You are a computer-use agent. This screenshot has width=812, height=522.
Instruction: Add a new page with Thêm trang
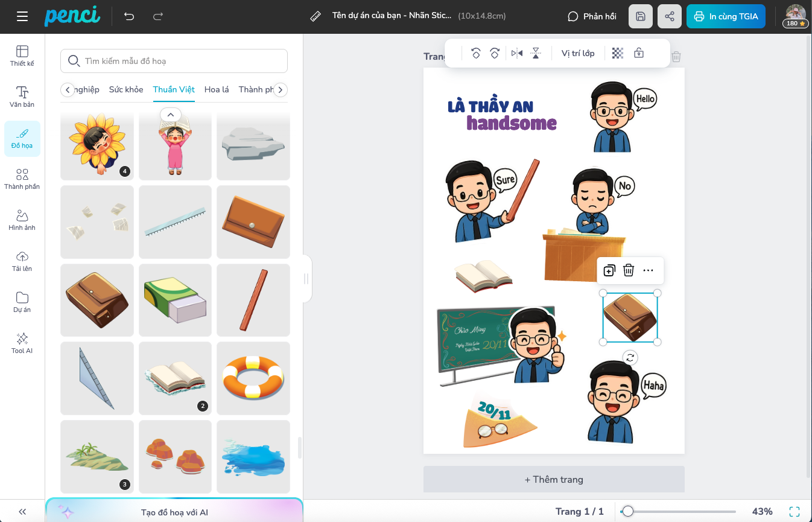pyautogui.click(x=554, y=479)
